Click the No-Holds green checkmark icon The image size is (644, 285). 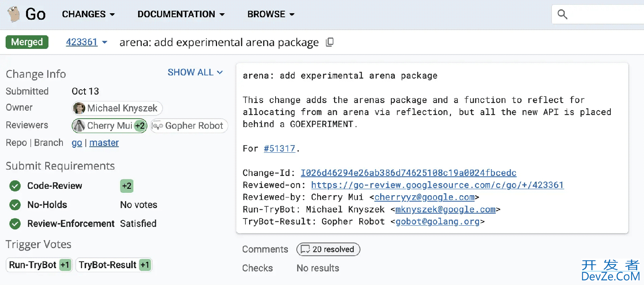[x=15, y=205]
